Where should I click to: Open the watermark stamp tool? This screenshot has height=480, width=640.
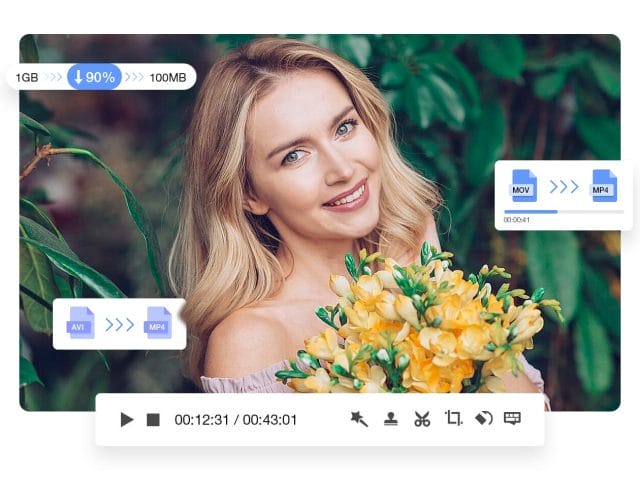(391, 419)
